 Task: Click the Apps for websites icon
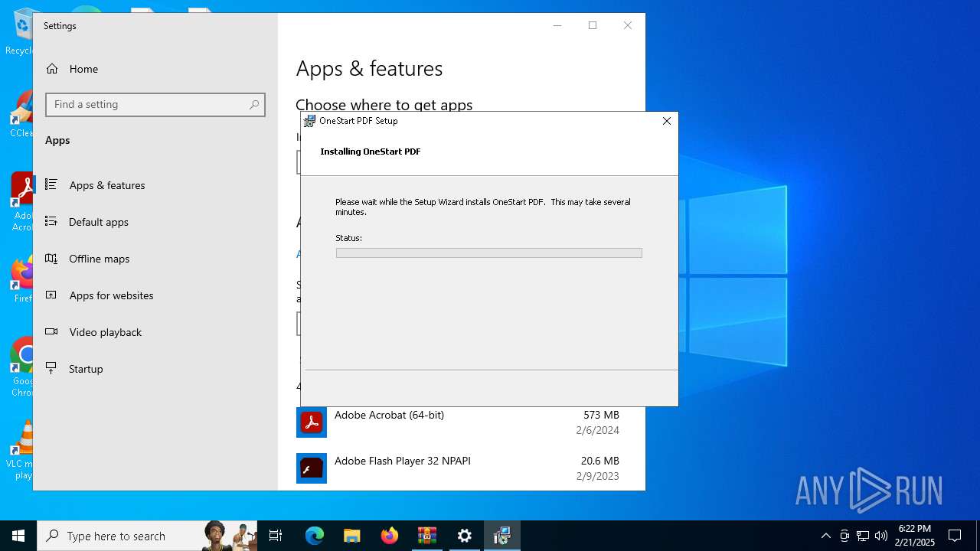pos(51,295)
